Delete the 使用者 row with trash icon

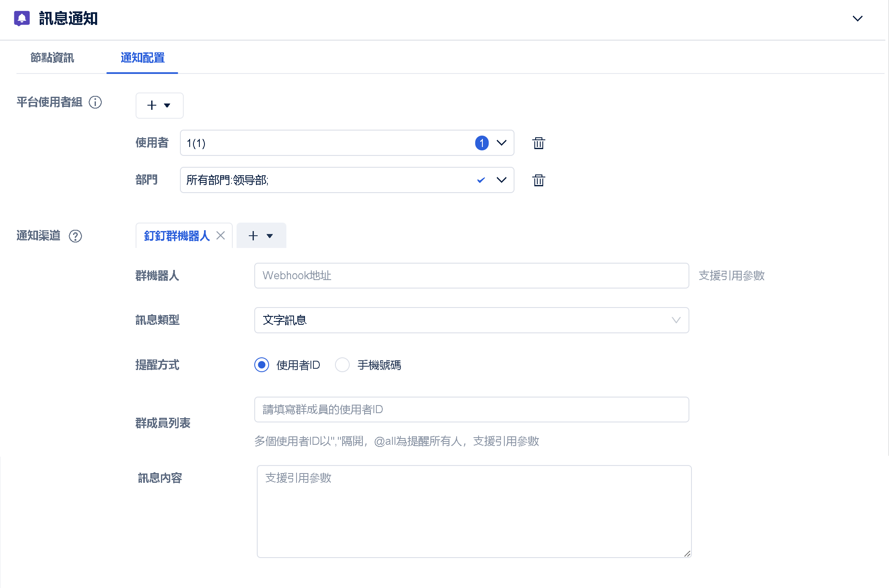point(539,143)
